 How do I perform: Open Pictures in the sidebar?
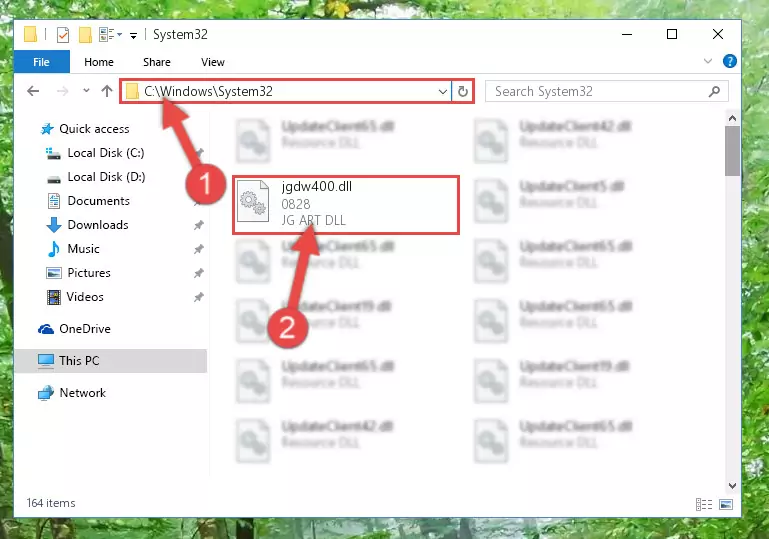point(78,273)
